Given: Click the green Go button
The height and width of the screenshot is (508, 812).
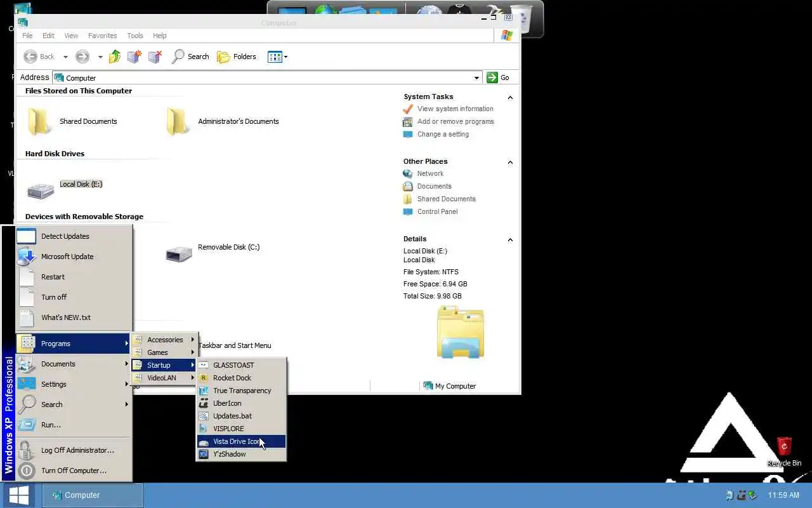Looking at the screenshot, I should click(x=498, y=77).
